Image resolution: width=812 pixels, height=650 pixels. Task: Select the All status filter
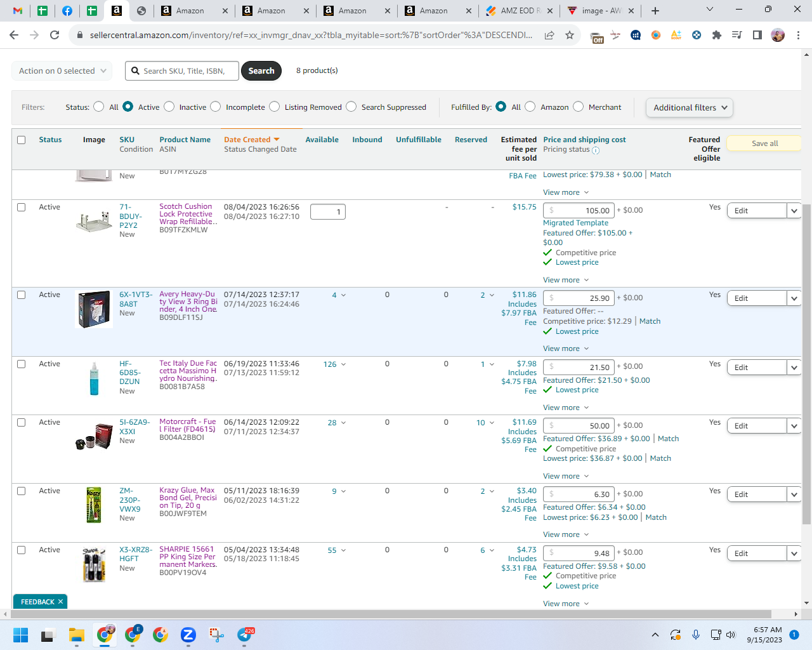click(99, 107)
